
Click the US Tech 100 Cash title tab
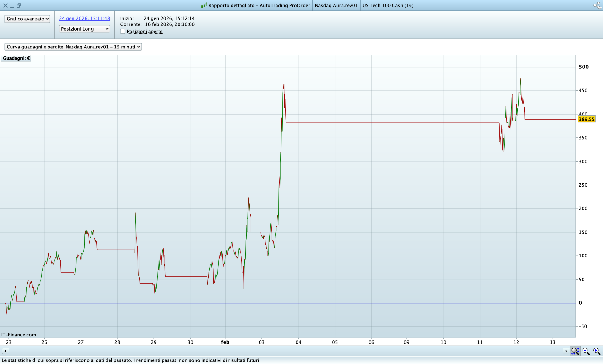[388, 5]
